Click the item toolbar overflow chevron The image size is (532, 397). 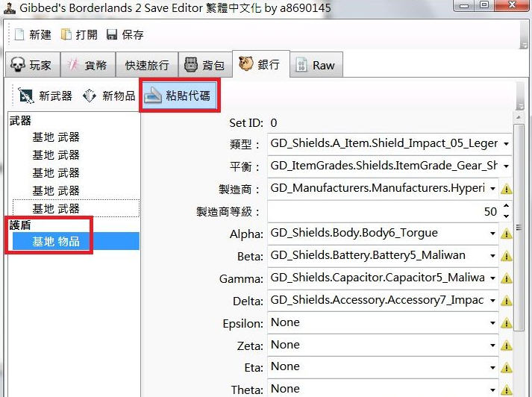click(519, 107)
